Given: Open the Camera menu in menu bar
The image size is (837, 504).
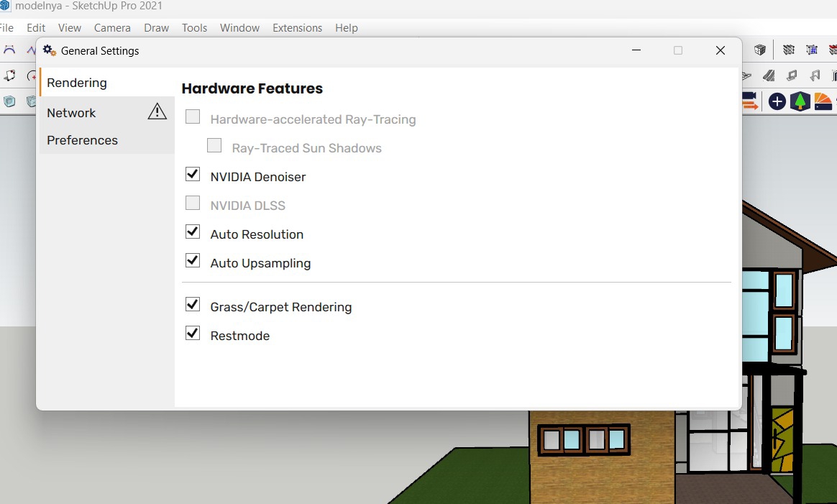Looking at the screenshot, I should (112, 28).
